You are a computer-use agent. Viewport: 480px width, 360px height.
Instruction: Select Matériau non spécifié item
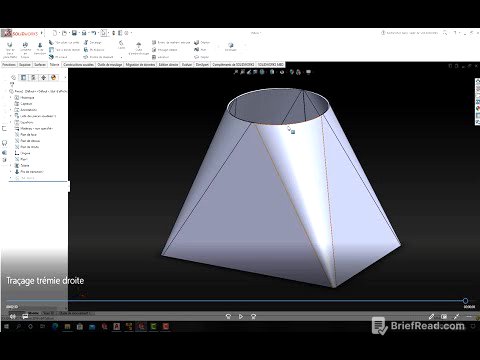(x=34, y=128)
